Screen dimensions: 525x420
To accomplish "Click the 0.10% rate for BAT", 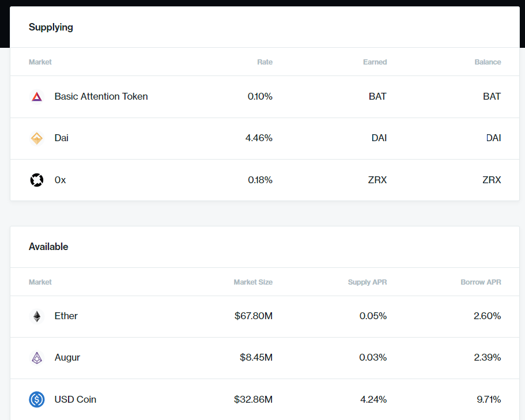I will (x=260, y=96).
